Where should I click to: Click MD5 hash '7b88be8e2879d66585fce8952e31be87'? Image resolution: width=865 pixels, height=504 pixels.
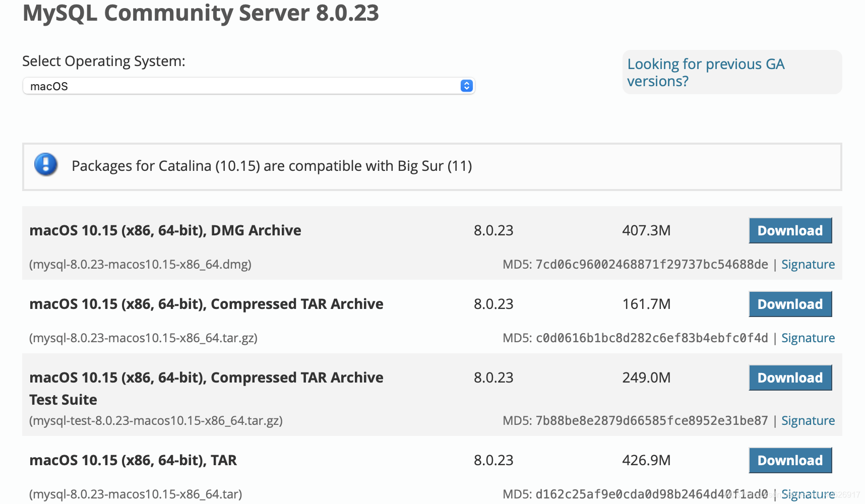652,421
